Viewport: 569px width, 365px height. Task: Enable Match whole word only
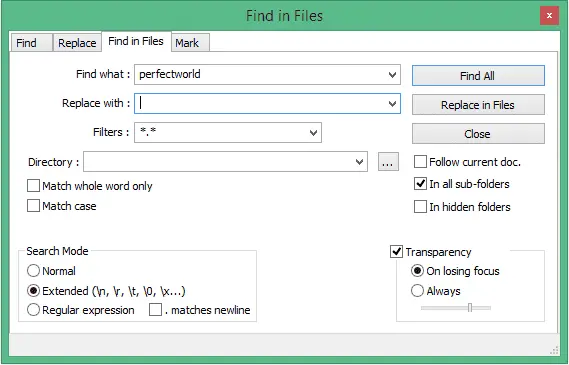click(x=90, y=186)
